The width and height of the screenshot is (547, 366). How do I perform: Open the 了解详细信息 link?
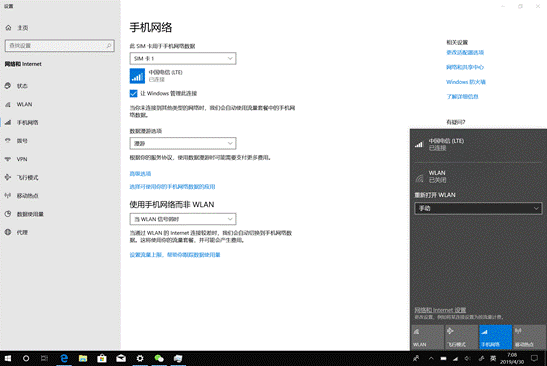click(462, 97)
